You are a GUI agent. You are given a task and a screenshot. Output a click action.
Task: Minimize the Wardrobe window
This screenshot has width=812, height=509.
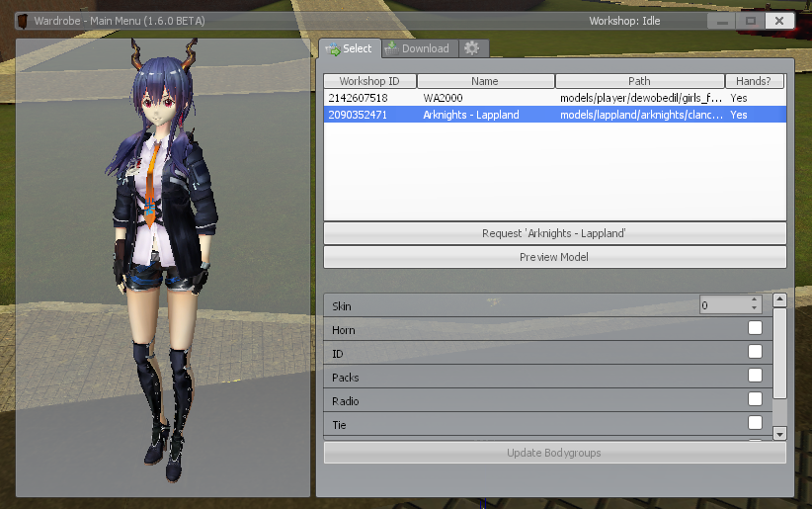pos(722,21)
